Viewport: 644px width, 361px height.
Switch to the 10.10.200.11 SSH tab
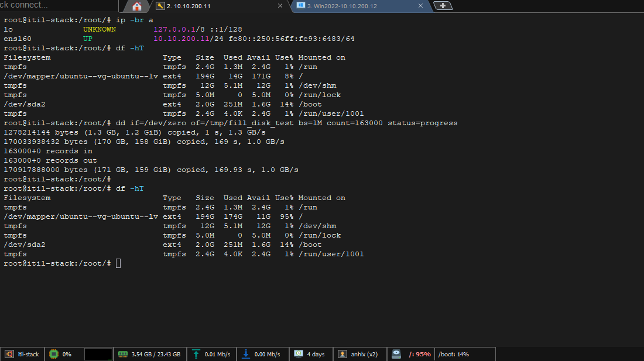point(189,6)
